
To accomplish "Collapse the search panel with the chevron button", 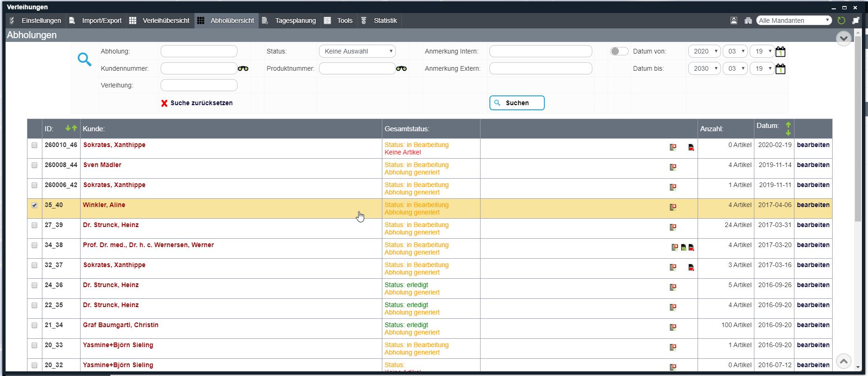I will point(843,38).
